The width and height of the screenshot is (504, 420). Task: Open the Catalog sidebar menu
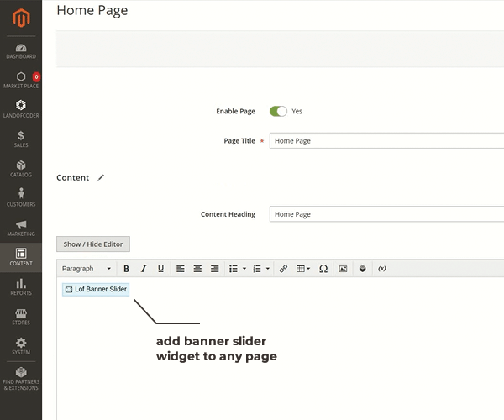tap(21, 168)
